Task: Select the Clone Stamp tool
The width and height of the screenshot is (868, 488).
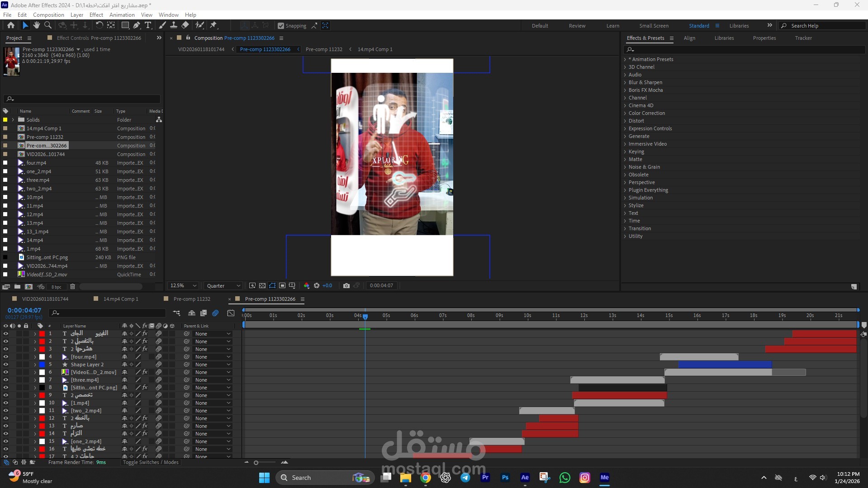Action: [174, 25]
